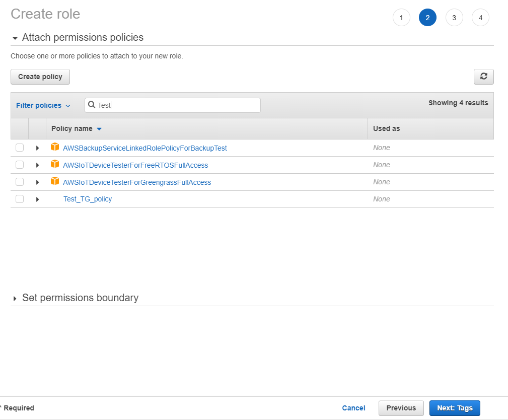Jump to wizard step 3
This screenshot has width=508, height=420.
454,18
